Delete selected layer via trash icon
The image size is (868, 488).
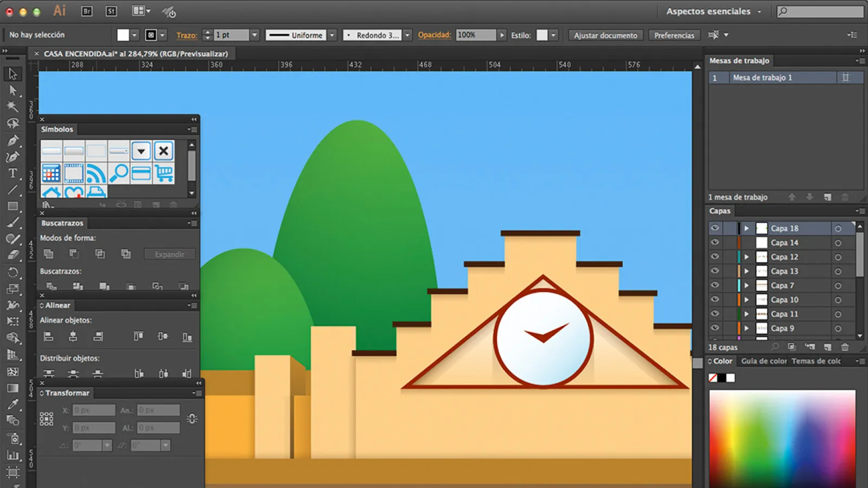(x=845, y=347)
